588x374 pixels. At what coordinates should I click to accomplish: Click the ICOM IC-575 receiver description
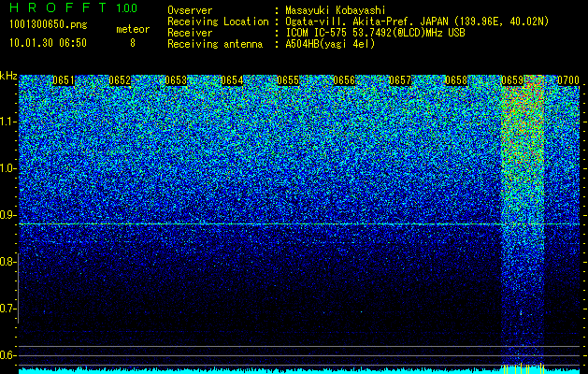375,33
